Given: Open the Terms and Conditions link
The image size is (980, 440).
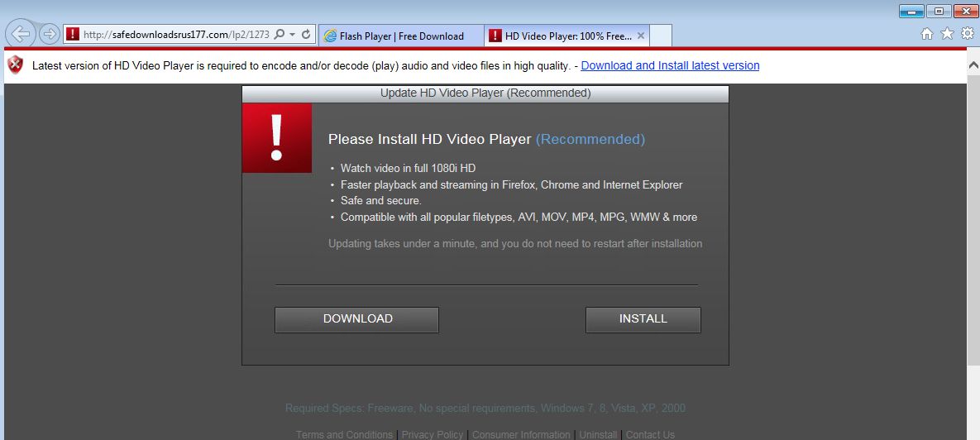Looking at the screenshot, I should pos(344,434).
